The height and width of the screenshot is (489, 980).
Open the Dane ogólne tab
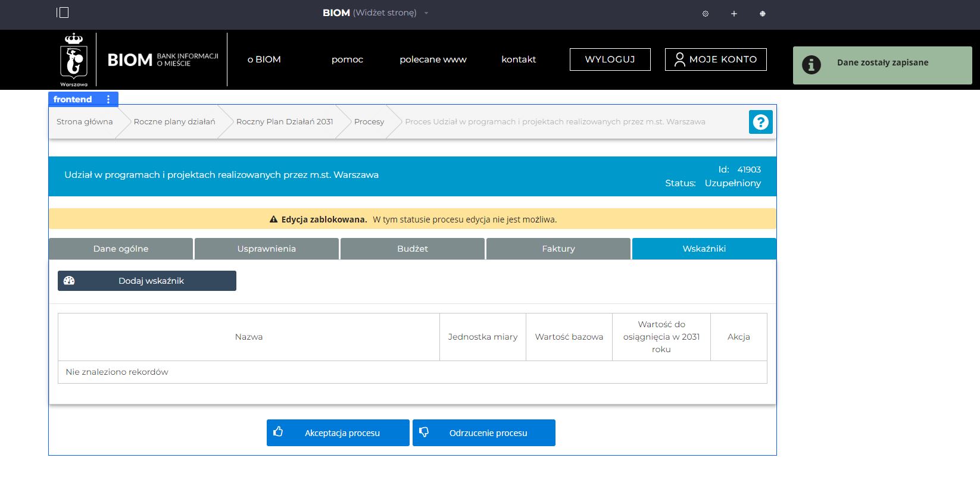click(x=121, y=249)
